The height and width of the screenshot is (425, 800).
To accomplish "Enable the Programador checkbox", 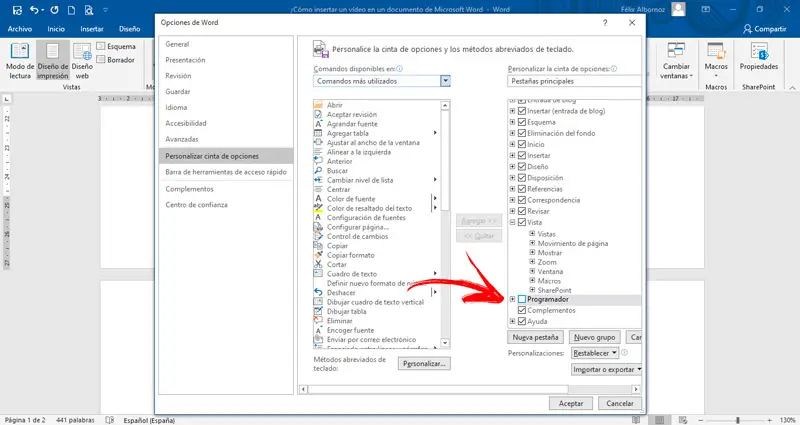I will click(521, 299).
